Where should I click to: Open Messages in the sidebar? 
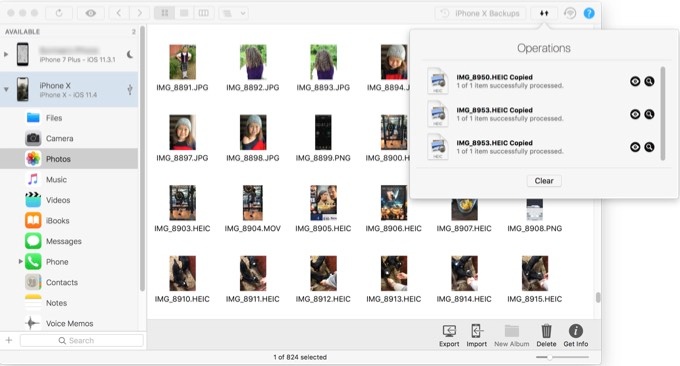pyautogui.click(x=69, y=241)
